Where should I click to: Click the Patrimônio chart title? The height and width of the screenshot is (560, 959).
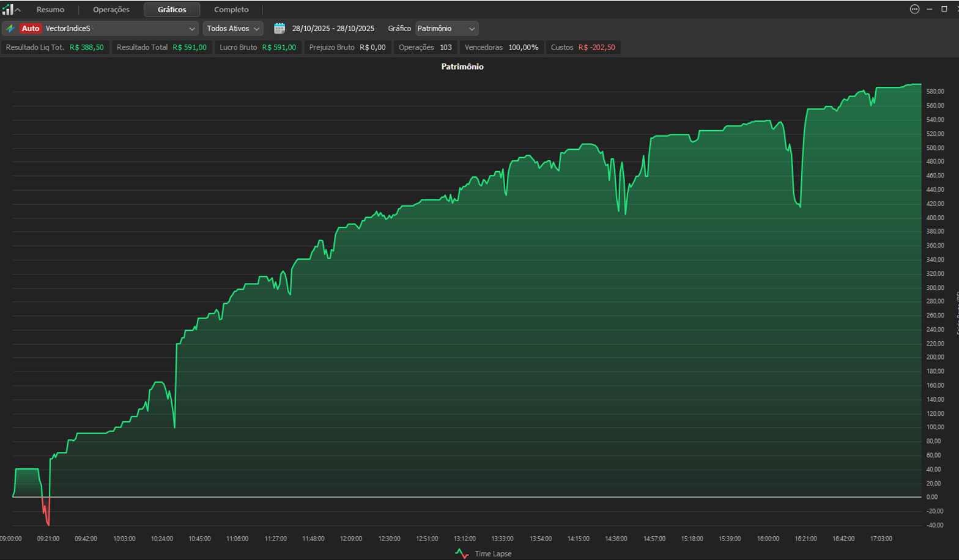[x=462, y=67]
